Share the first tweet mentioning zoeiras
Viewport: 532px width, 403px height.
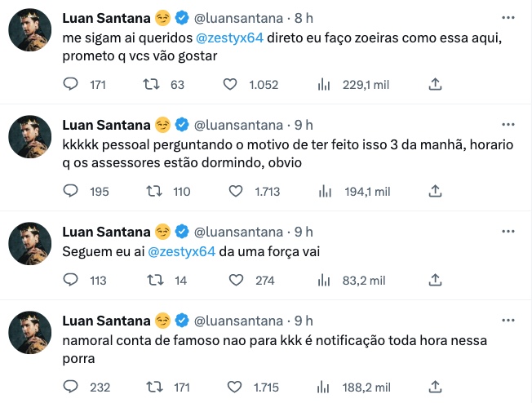(435, 83)
